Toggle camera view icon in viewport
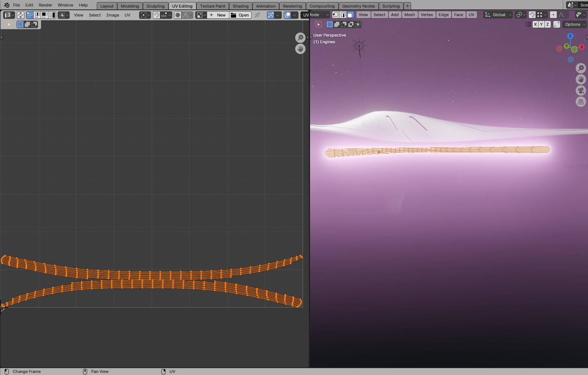This screenshot has width=588, height=375. coord(581,91)
